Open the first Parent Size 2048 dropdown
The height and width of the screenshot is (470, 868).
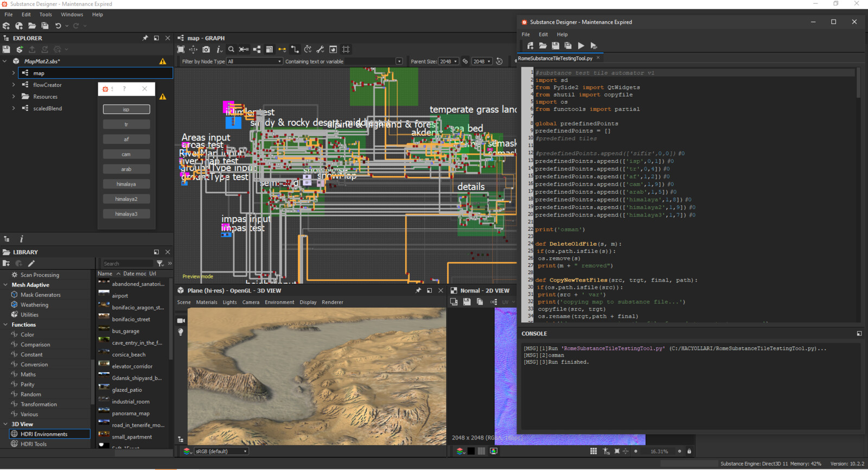tap(448, 61)
